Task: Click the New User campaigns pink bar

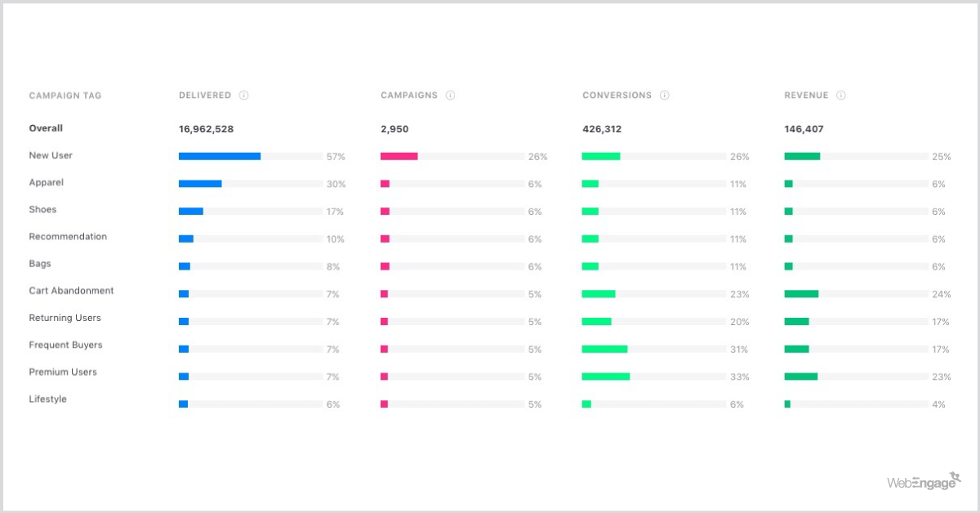Action: tap(399, 156)
